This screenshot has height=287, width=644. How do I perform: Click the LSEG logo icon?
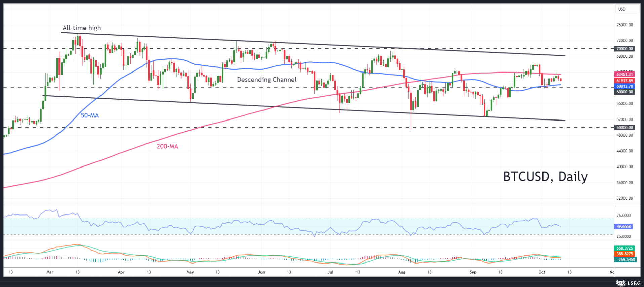(x=620, y=283)
